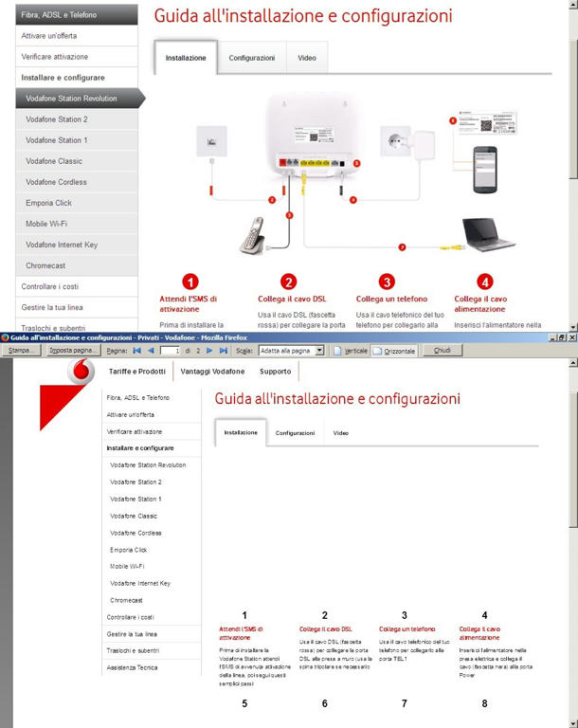Screen dimensions: 578x728
Task: Click Chromecast in preview sidebar
Action: (126, 600)
